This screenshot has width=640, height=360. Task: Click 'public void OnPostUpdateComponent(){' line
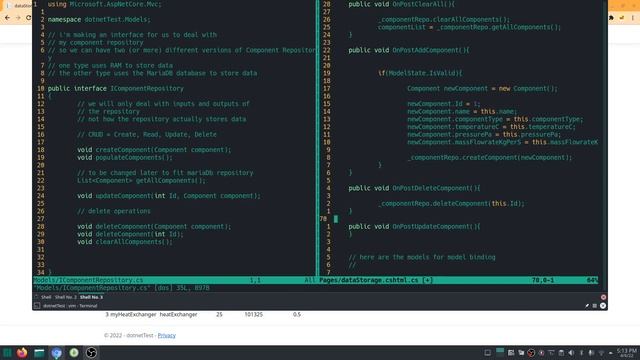coord(414,227)
